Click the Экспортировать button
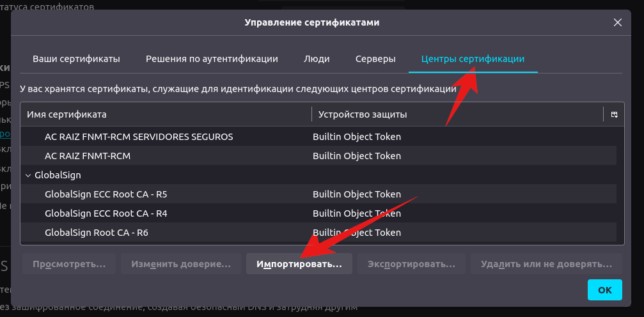The image size is (644, 317). pyautogui.click(x=411, y=263)
